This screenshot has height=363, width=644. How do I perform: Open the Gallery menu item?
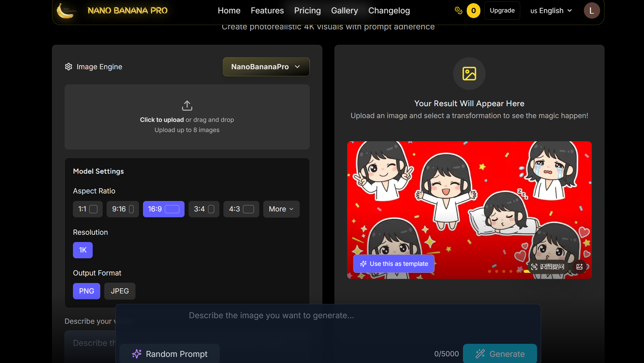coord(344,11)
